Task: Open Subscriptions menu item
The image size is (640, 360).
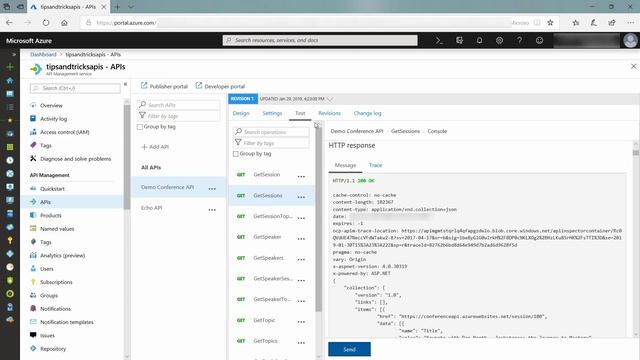Action: click(56, 282)
